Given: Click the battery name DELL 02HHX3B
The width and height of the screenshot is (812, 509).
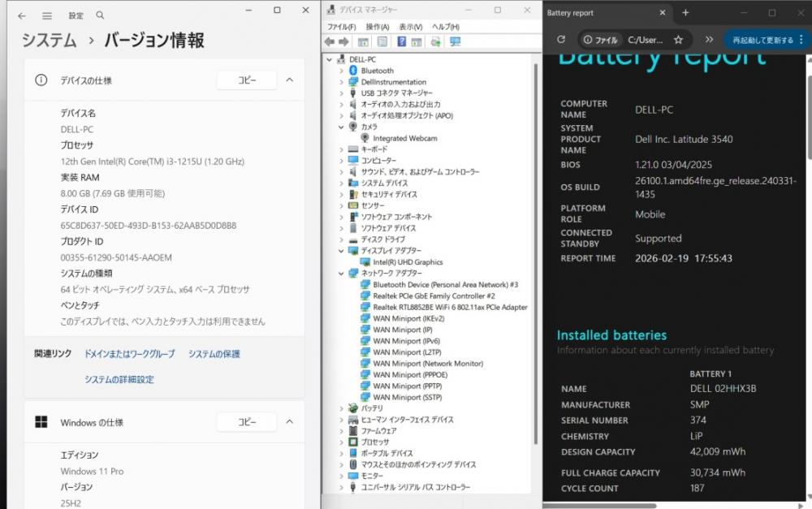Looking at the screenshot, I should (x=723, y=388).
